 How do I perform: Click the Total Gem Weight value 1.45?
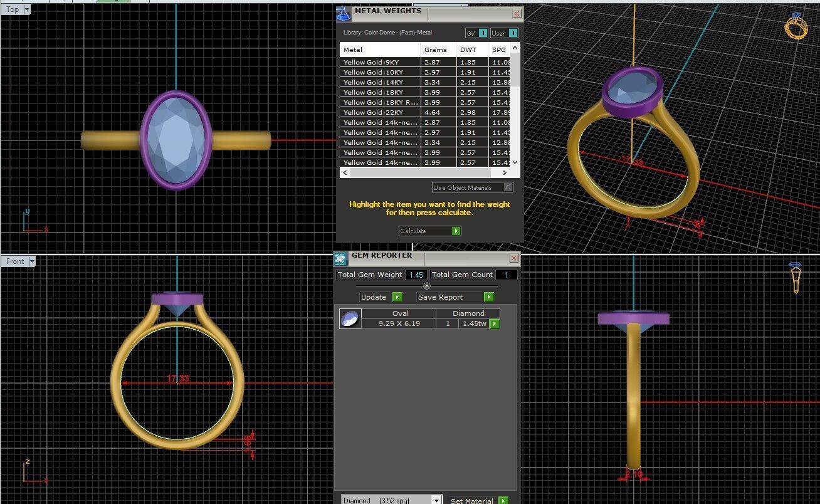(416, 275)
